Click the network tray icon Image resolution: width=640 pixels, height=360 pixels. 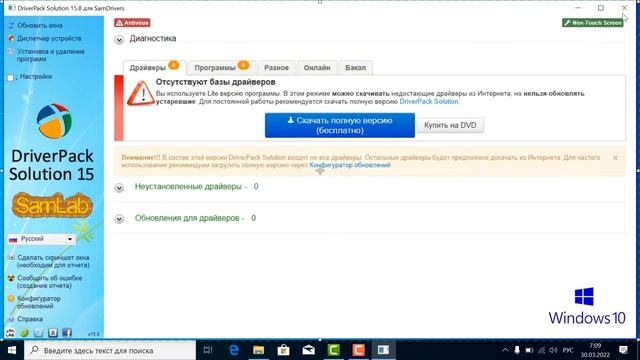point(541,350)
